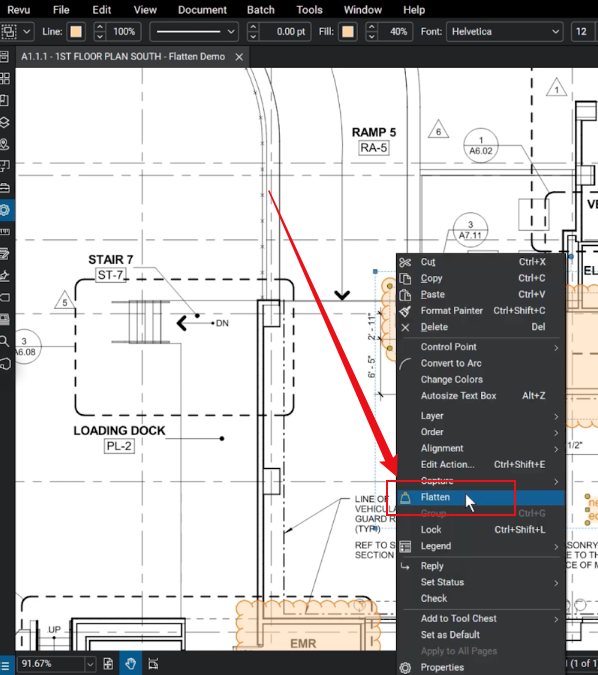Close the Flatten Demo document tab

[239, 57]
